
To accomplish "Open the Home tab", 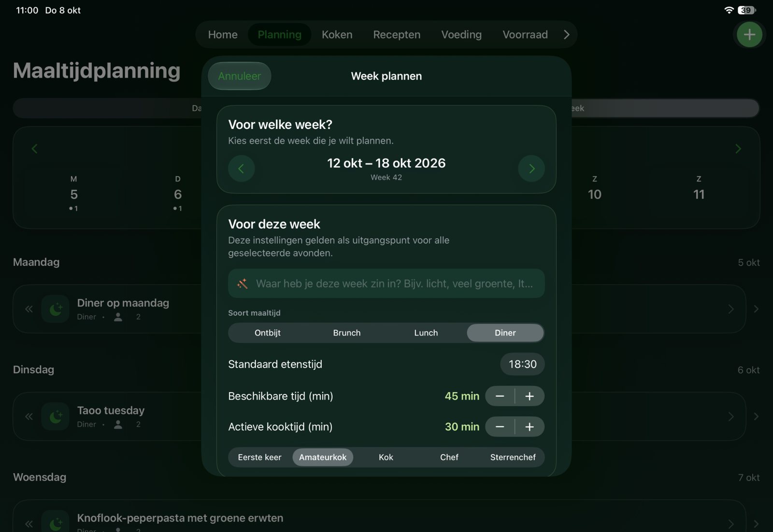I will click(223, 35).
